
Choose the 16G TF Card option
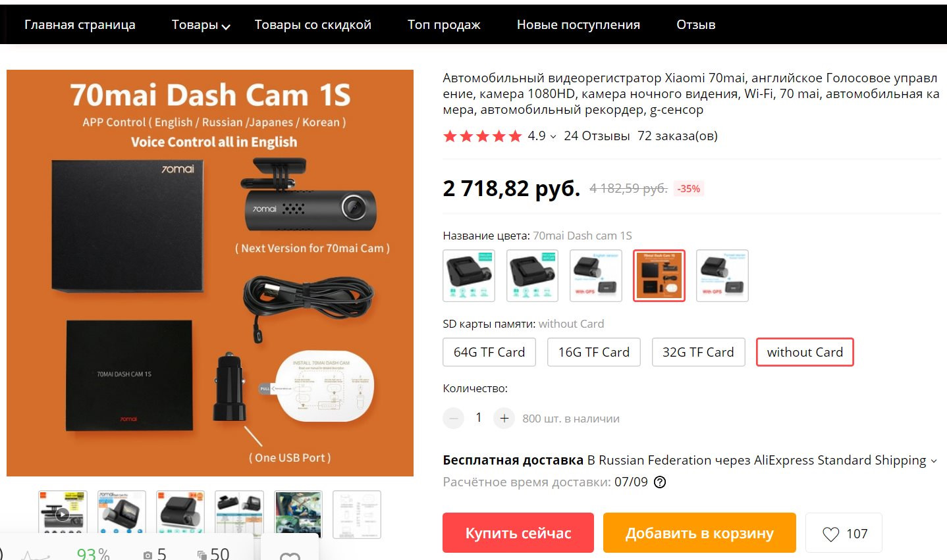pos(594,352)
